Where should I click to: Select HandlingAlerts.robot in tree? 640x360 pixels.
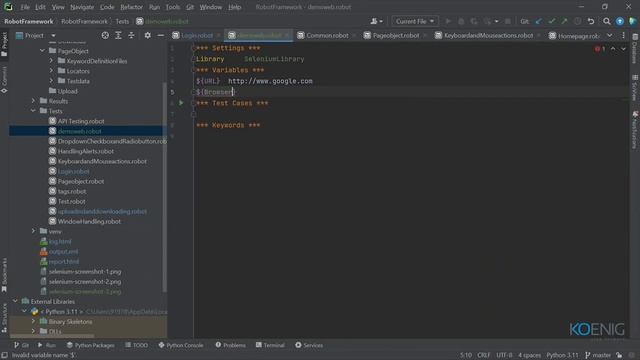tap(86, 151)
